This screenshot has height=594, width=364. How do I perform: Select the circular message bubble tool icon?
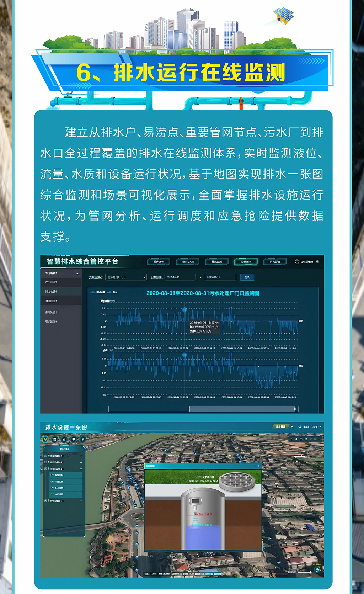82,439
